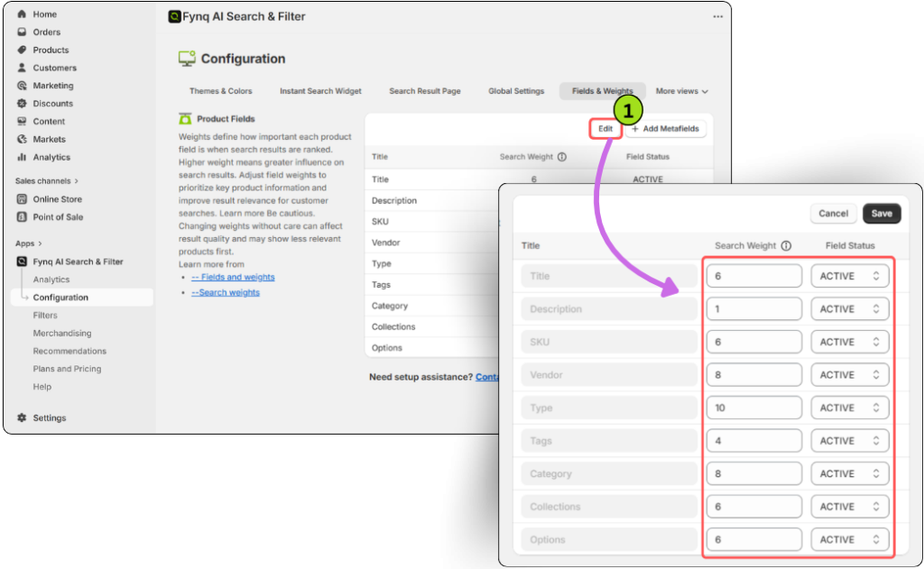
Task: Click the Home icon in sidebar
Action: point(22,14)
